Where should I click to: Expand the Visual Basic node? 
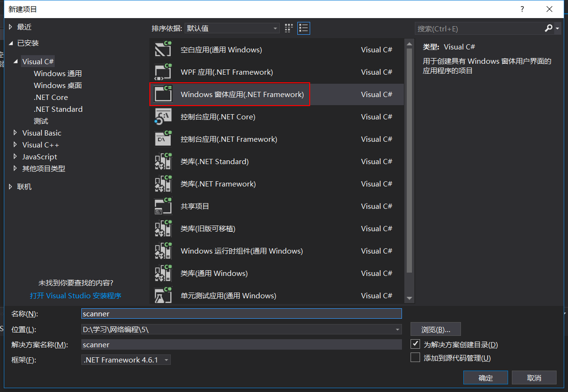(15, 133)
